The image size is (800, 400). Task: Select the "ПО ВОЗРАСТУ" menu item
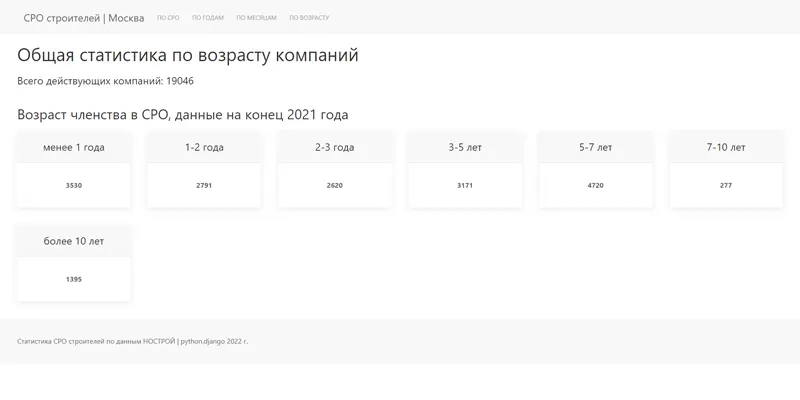point(309,18)
